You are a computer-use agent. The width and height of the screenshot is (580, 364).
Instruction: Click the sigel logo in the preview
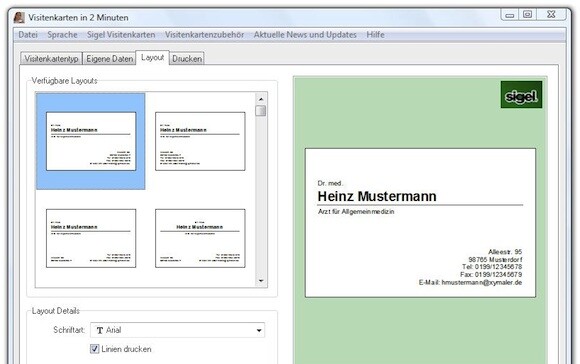pos(521,95)
